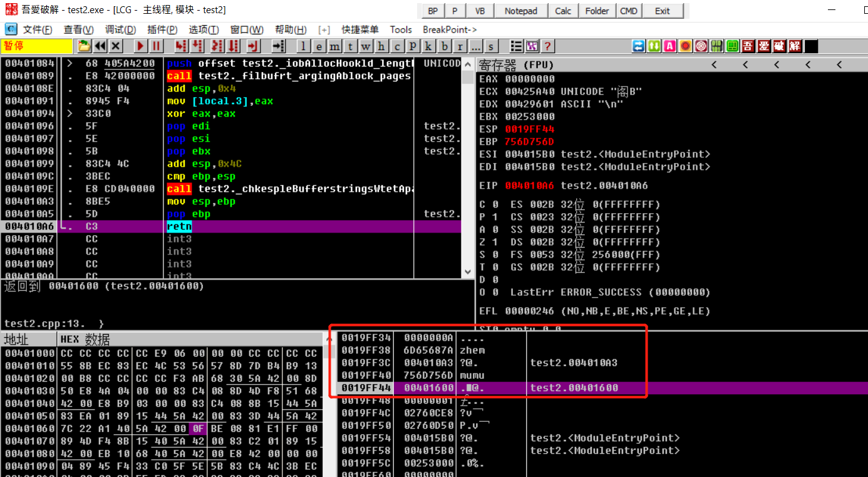Click the Trace into toolbar icon
868x477 pixels.
(217, 46)
